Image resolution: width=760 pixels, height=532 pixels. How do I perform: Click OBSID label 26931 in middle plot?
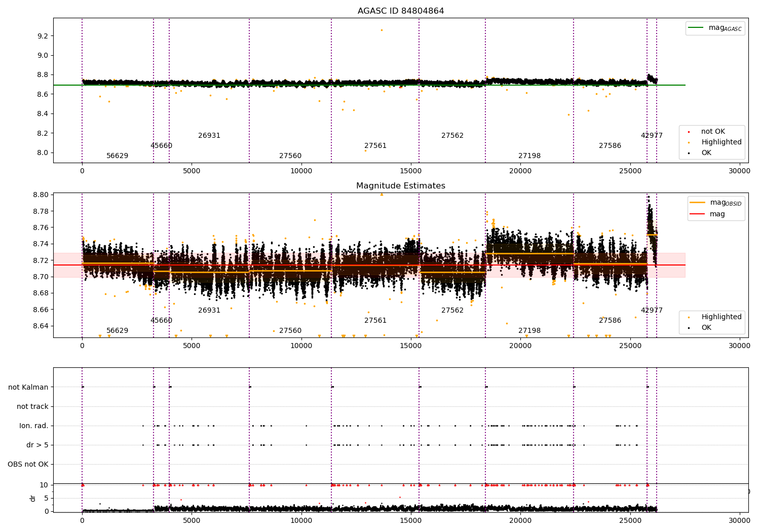(209, 311)
